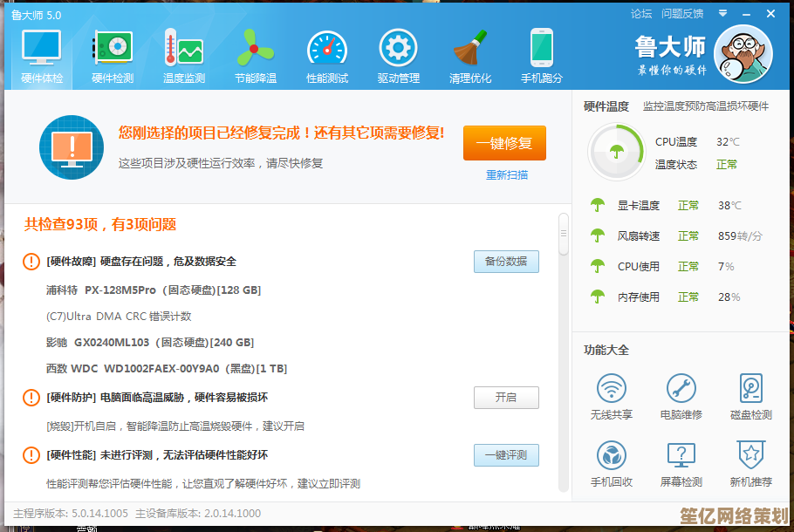
Task: Open 屏幕检测 screen test tool
Action: 681,464
